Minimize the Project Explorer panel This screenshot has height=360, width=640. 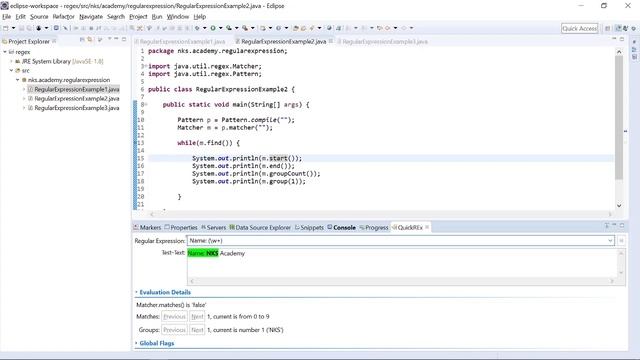[116, 39]
